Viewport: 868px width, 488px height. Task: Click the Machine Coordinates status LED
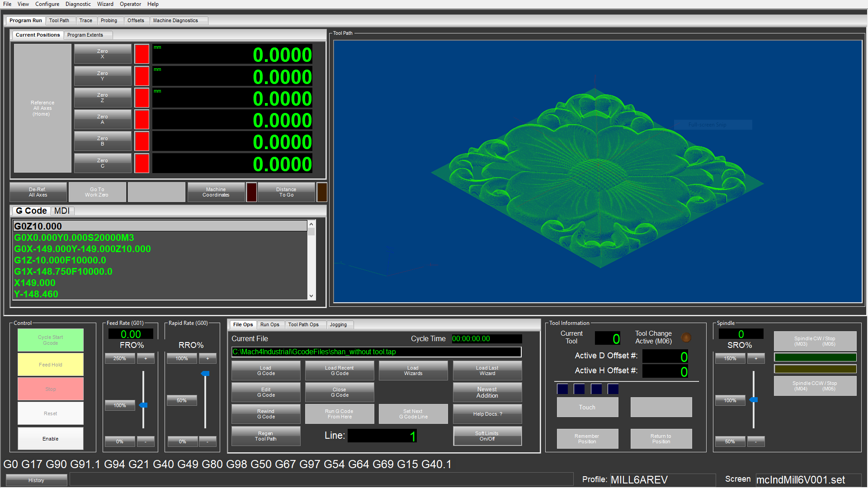coord(251,192)
